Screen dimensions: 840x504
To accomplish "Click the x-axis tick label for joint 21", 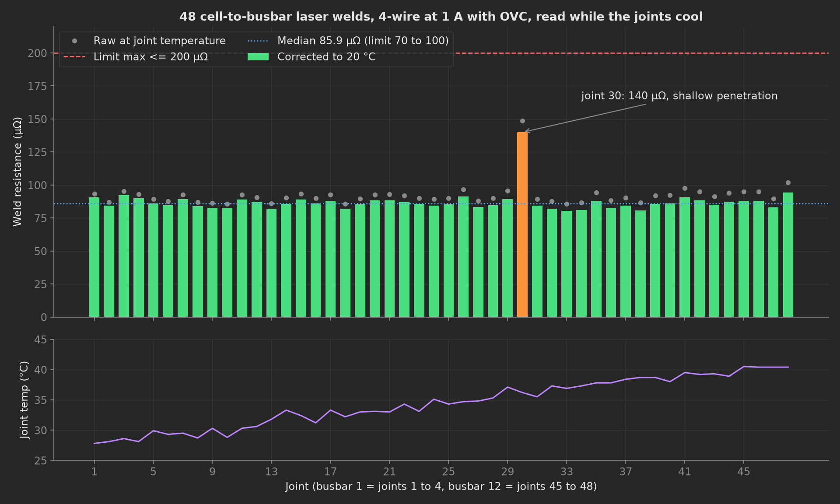I will click(x=389, y=472).
